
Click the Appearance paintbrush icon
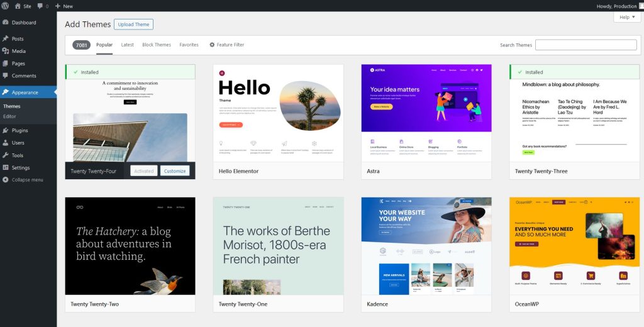5,92
